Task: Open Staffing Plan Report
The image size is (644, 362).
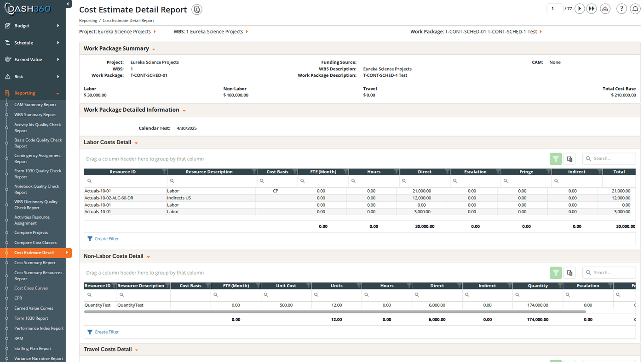Action: (33, 349)
